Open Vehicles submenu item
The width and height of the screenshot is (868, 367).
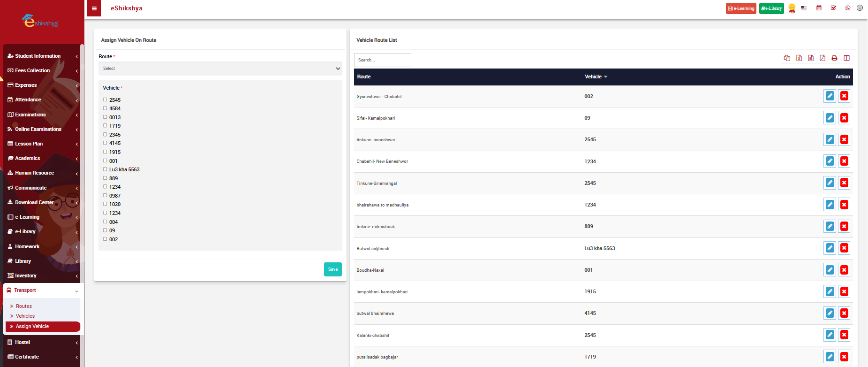coord(25,316)
